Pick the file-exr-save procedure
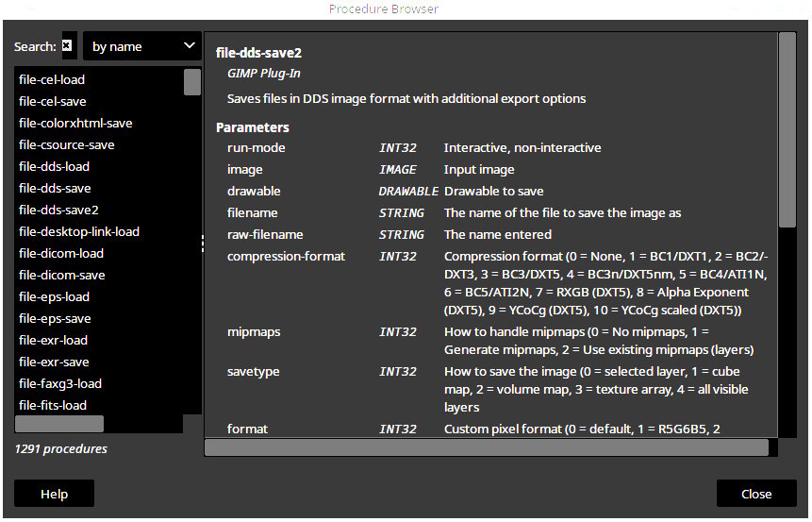 click(x=54, y=362)
